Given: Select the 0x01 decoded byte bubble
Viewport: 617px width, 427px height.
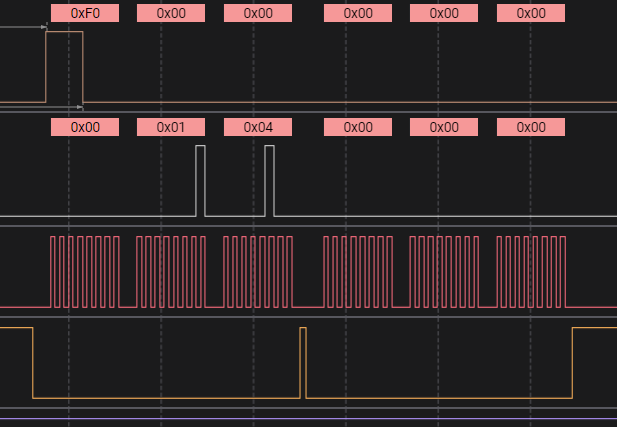Looking at the screenshot, I should tap(171, 127).
